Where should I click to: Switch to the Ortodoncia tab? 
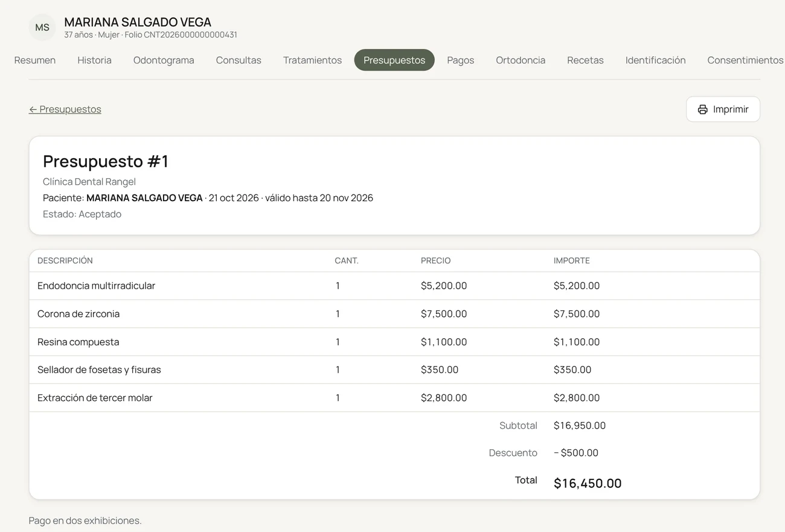[521, 60]
